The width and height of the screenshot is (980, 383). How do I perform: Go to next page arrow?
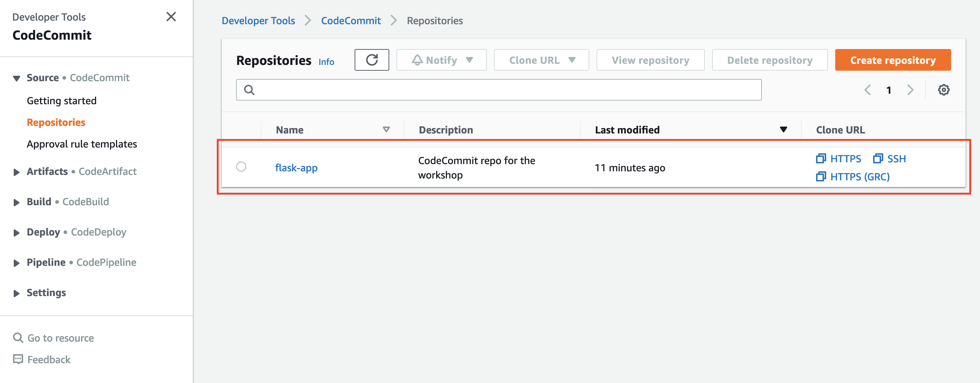(x=910, y=90)
